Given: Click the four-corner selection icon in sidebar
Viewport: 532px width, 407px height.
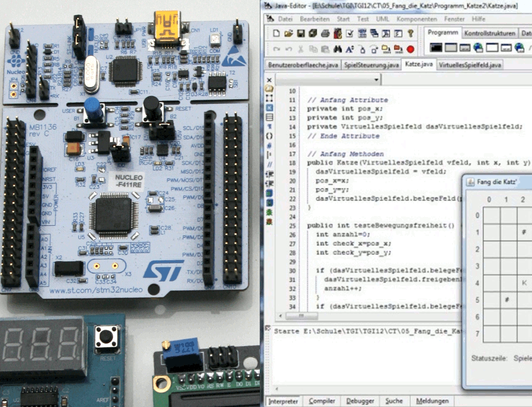Looking at the screenshot, I should (x=269, y=98).
